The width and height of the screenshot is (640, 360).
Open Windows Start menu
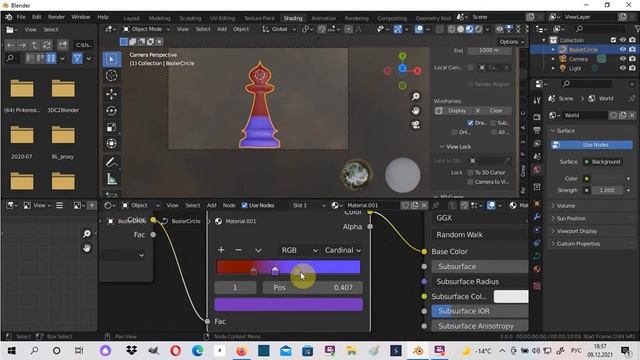coord(12,351)
